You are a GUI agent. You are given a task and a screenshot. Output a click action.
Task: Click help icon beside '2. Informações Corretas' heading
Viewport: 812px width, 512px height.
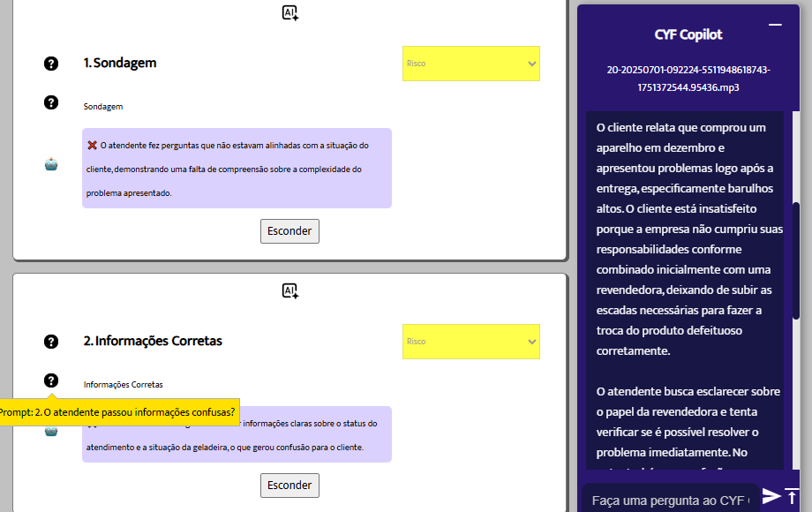click(x=51, y=342)
